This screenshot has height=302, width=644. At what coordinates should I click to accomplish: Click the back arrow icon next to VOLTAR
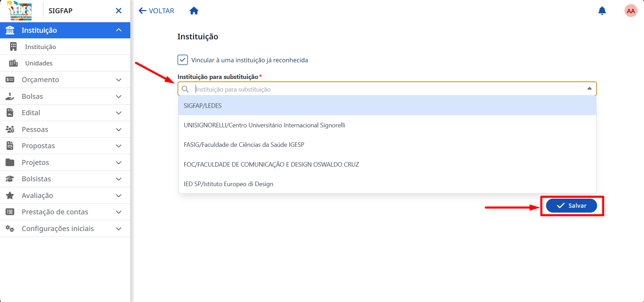[142, 11]
